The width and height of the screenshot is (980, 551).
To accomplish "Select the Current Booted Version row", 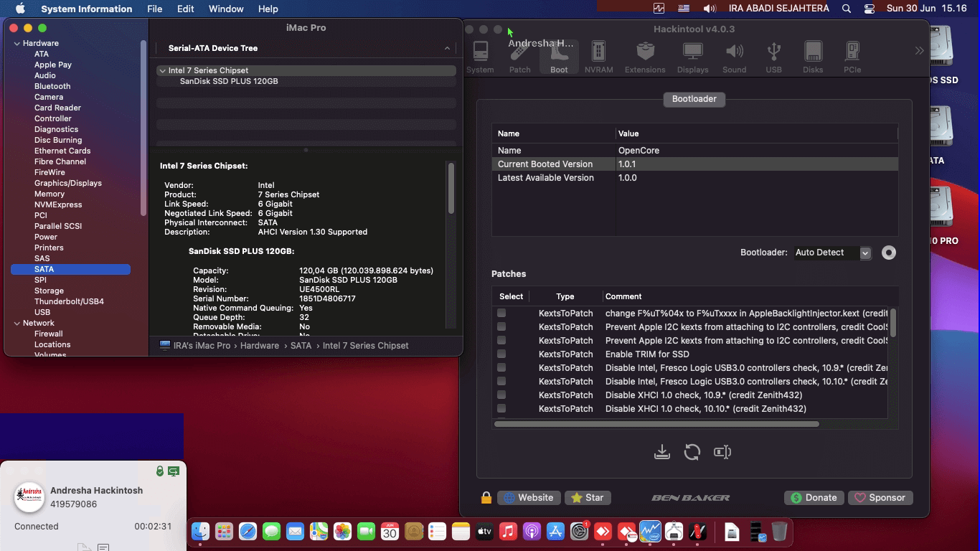I will tap(694, 164).
